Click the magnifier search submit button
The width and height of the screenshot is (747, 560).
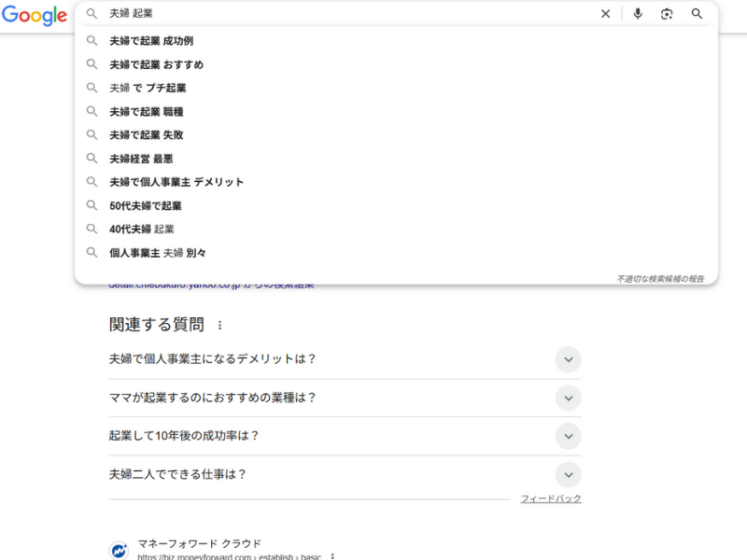pyautogui.click(x=697, y=14)
